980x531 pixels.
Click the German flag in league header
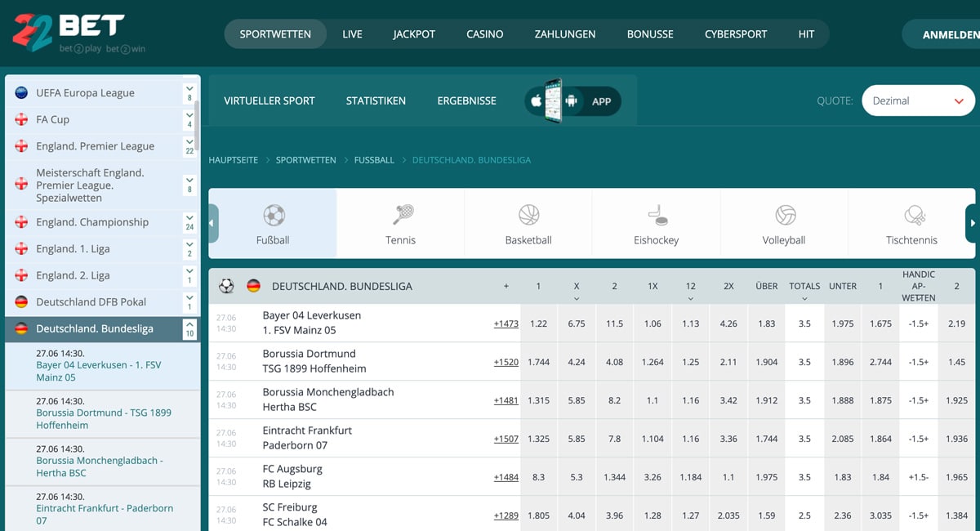point(254,286)
